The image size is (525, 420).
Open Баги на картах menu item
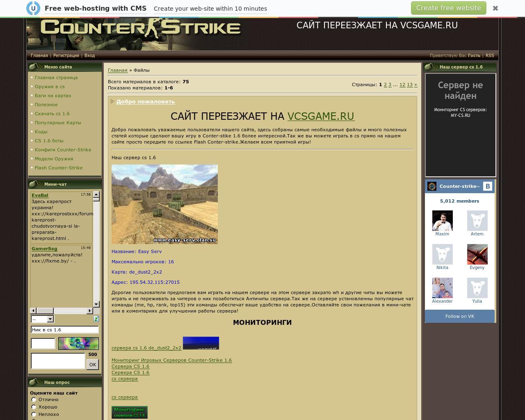53,96
